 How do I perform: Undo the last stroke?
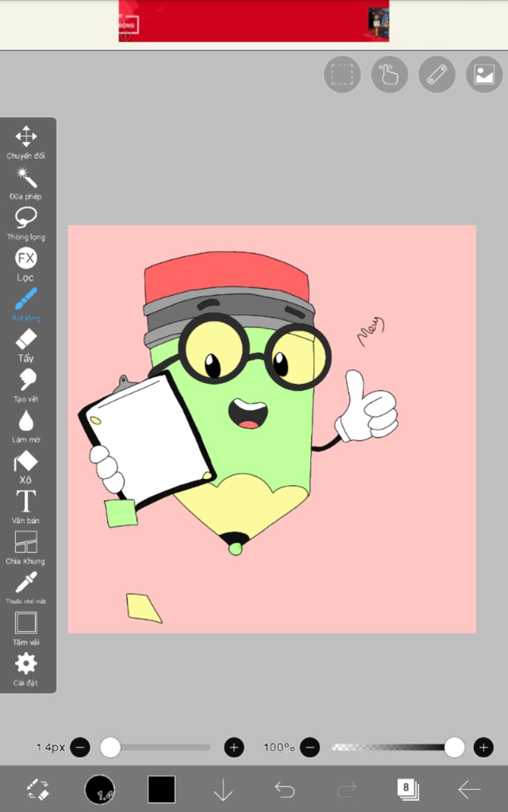point(285,789)
